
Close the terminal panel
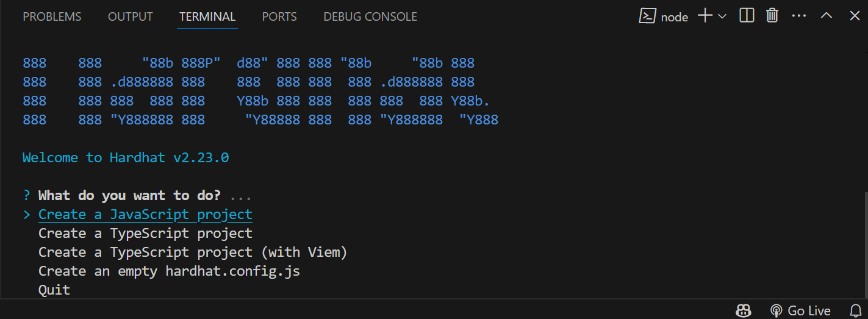tap(855, 16)
